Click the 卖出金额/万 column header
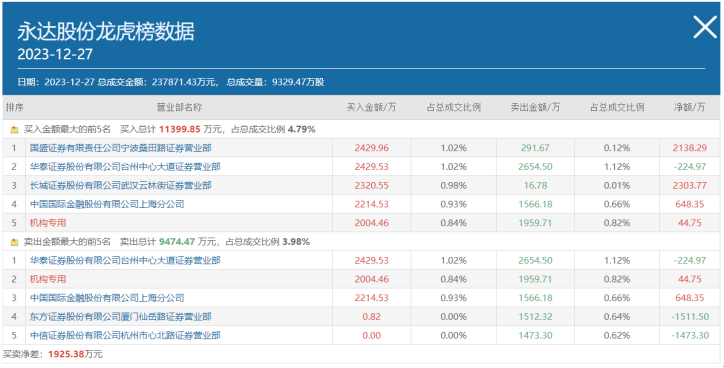The image size is (724, 368). click(x=535, y=107)
